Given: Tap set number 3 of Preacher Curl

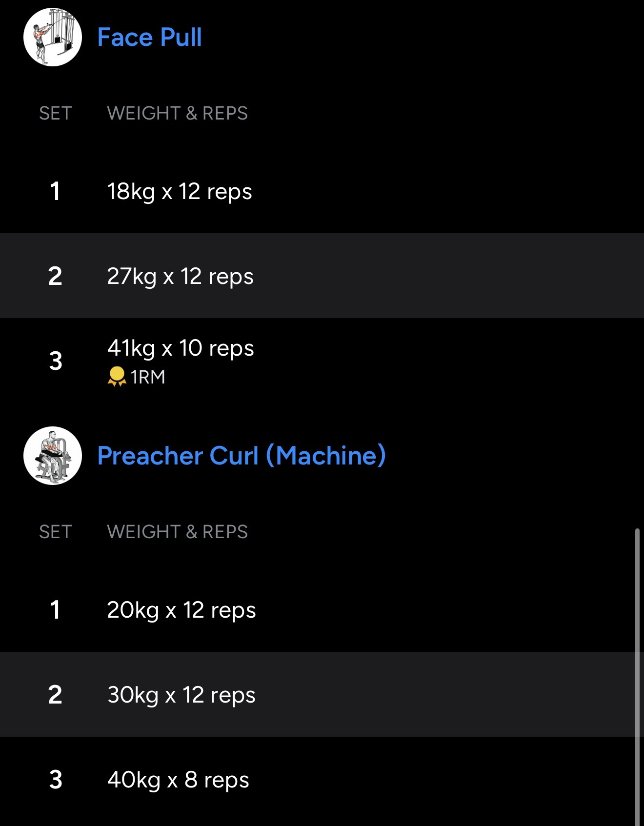Looking at the screenshot, I should 56,780.
